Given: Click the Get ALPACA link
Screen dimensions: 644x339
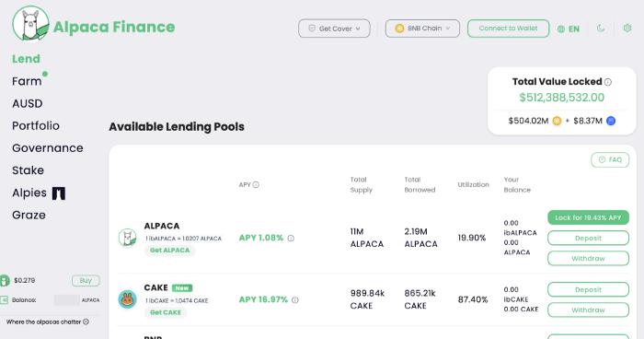Looking at the screenshot, I should pos(169,251).
